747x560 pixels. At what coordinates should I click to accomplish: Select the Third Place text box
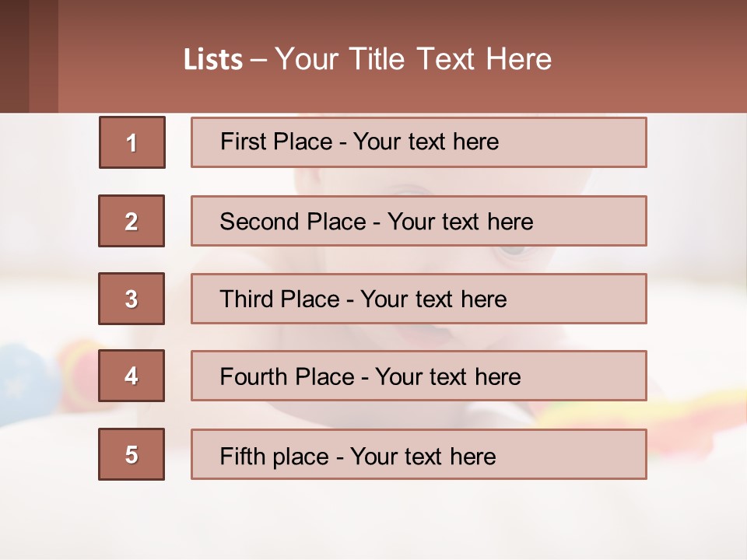[419, 299]
